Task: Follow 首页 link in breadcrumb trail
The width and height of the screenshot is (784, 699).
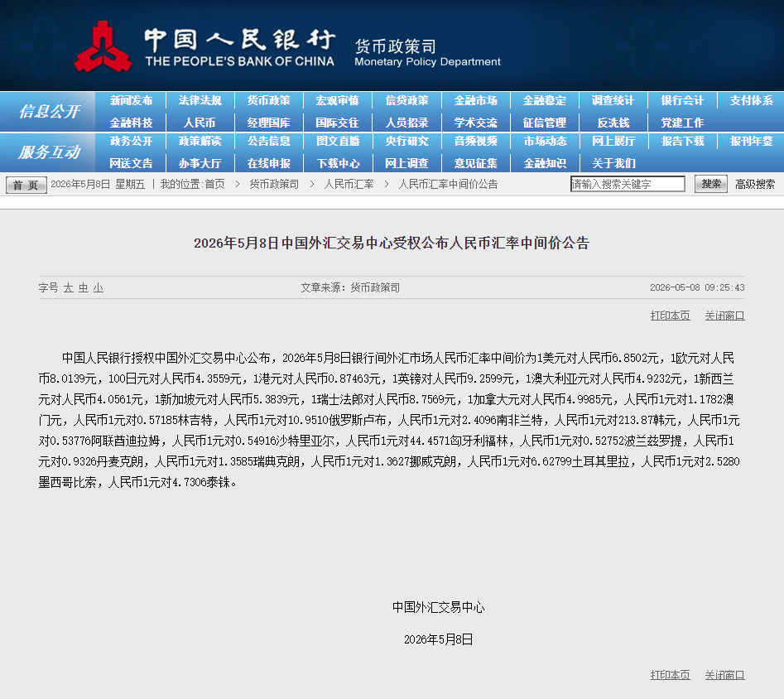Action: click(x=215, y=184)
